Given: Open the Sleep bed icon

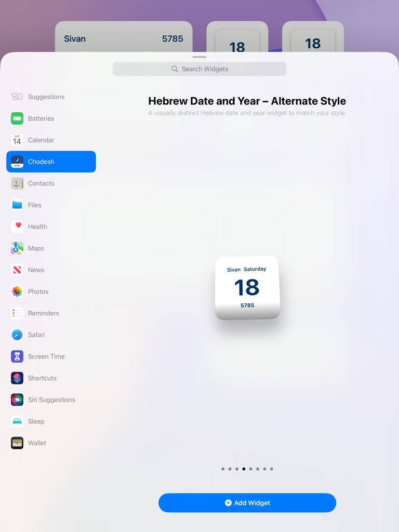Looking at the screenshot, I should tap(17, 421).
